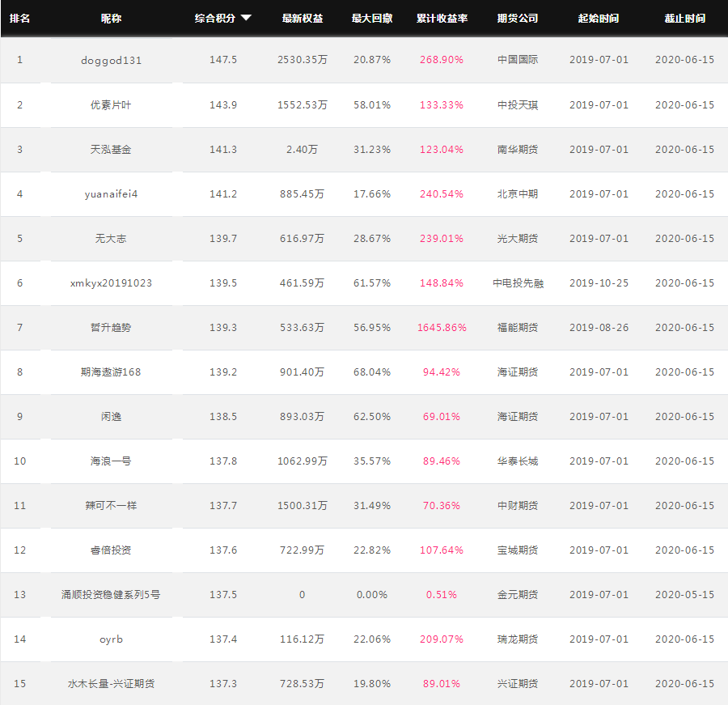Viewport: 728px width, 705px height.
Task: Open the 优素片叶 nickname link
Action: click(x=111, y=105)
